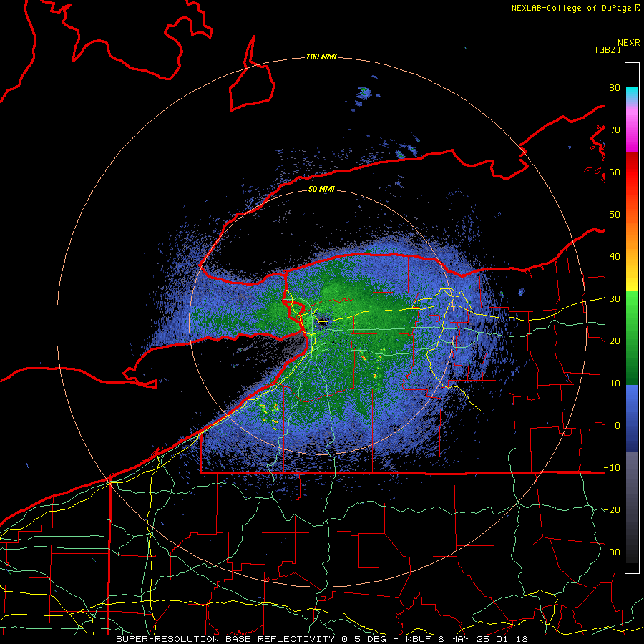
Task: Click the -20 value on the dBZ scale
Action: pos(612,509)
